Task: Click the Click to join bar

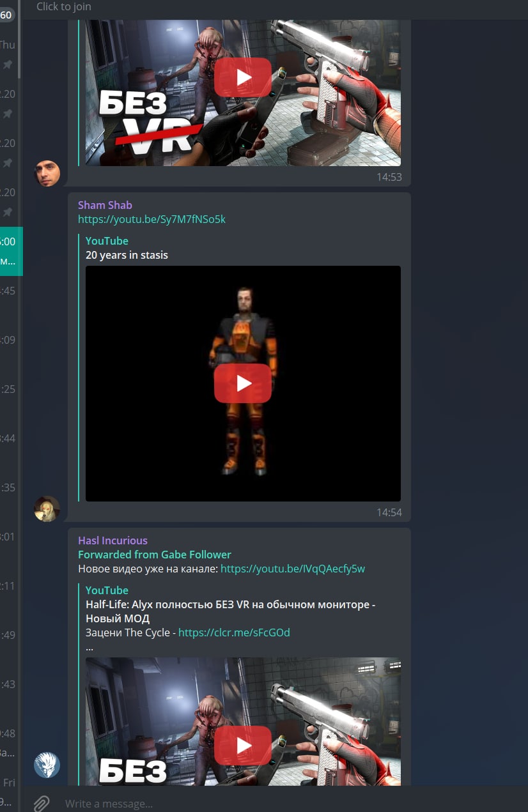Action: (x=275, y=7)
